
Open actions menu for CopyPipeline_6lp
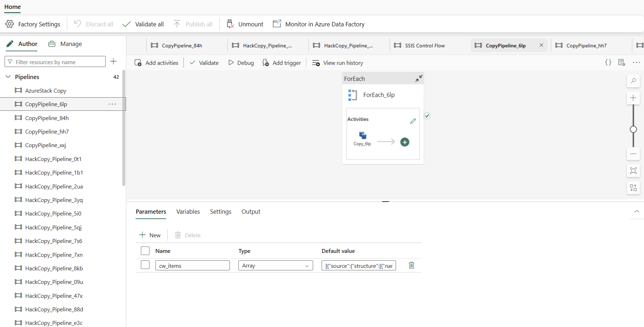pos(112,104)
